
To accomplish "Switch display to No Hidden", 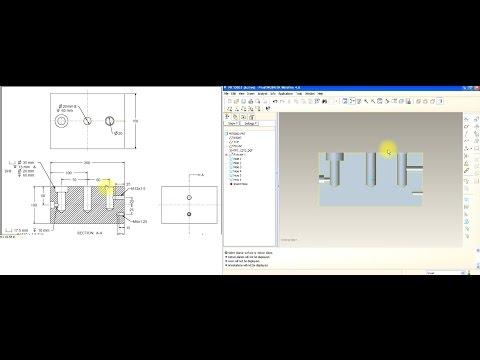I will point(432,101).
